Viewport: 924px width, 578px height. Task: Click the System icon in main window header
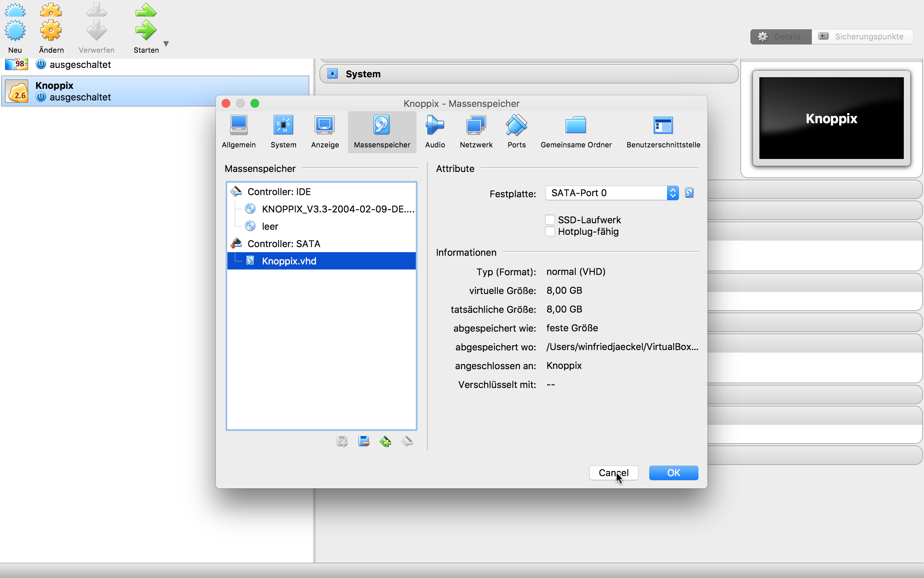pos(332,73)
